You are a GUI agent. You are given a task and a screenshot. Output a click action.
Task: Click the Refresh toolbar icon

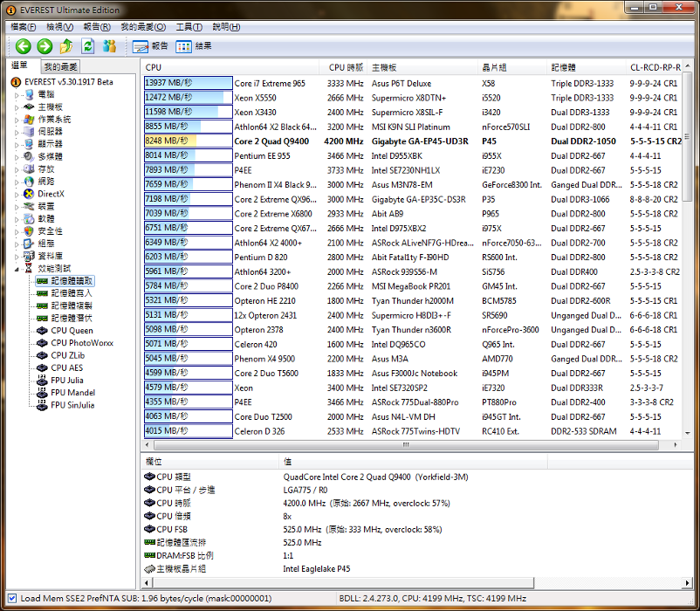[x=88, y=46]
